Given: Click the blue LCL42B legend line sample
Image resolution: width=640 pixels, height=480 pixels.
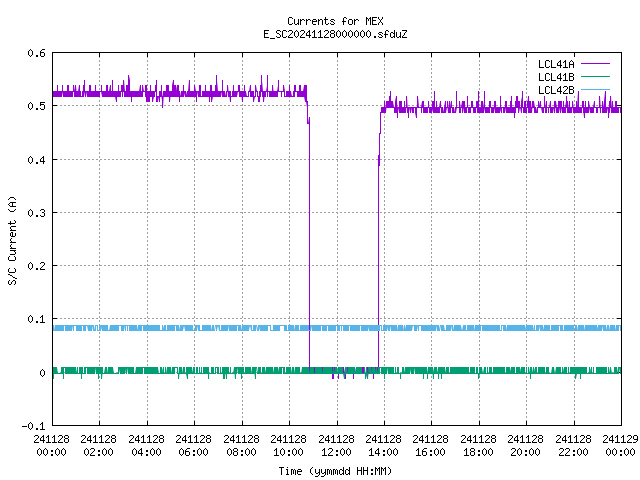Looking at the screenshot, I should (595, 89).
